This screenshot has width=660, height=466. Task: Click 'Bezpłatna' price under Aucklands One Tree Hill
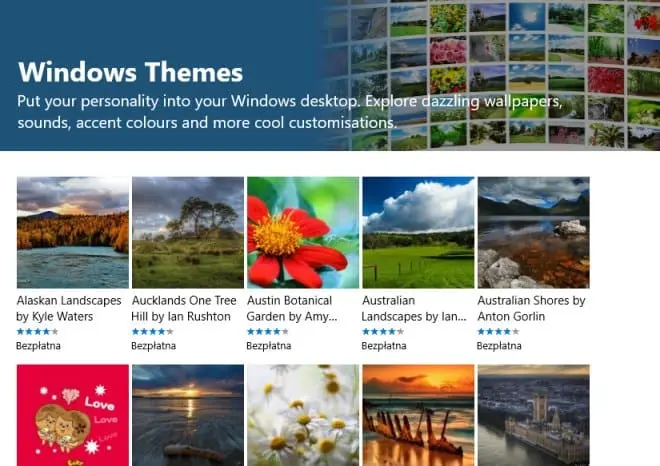pyautogui.click(x=154, y=346)
